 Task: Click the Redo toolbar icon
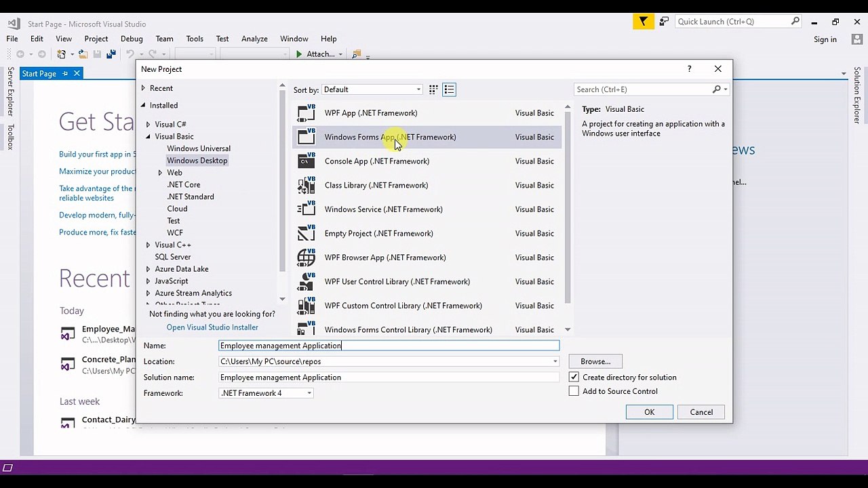click(153, 54)
